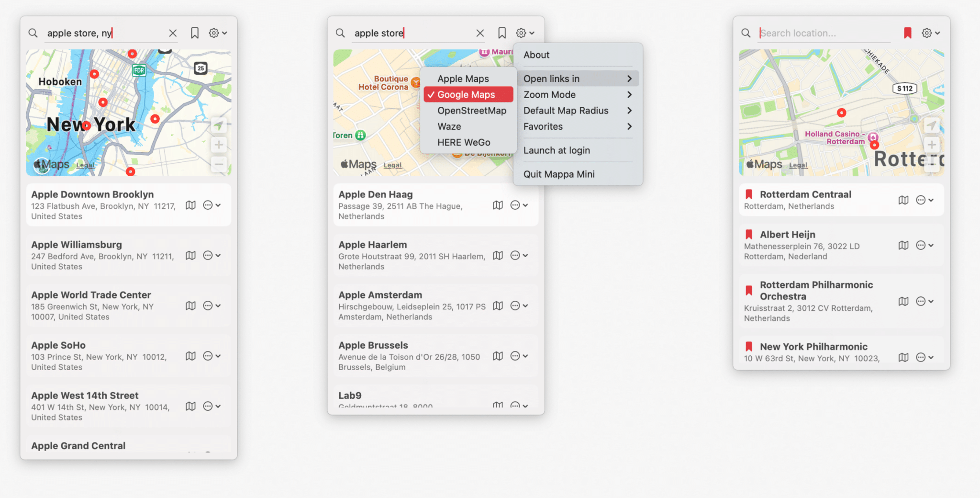Toggle the red favorites bookmark in Rotterdam panel

(907, 33)
